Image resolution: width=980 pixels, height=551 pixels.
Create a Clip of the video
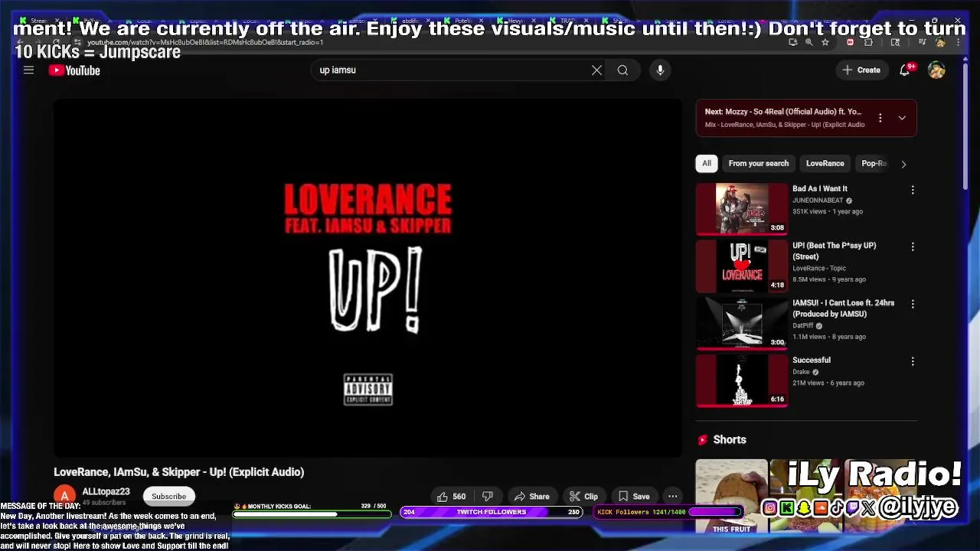583,496
